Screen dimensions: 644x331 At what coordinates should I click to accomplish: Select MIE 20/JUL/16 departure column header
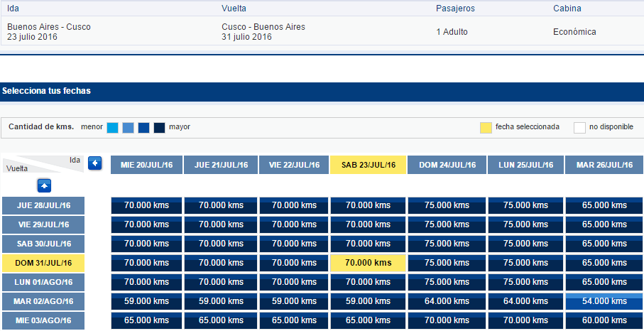pyautogui.click(x=147, y=165)
